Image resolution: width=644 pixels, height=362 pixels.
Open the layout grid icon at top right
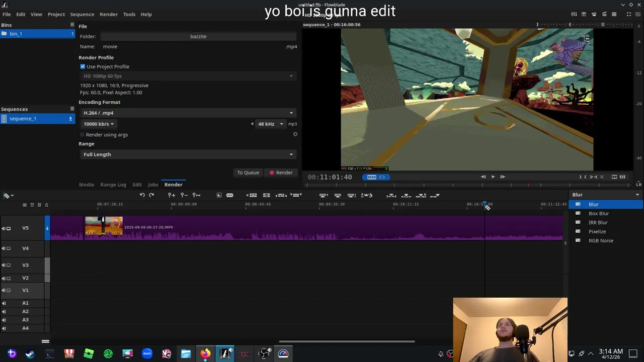[638, 14]
